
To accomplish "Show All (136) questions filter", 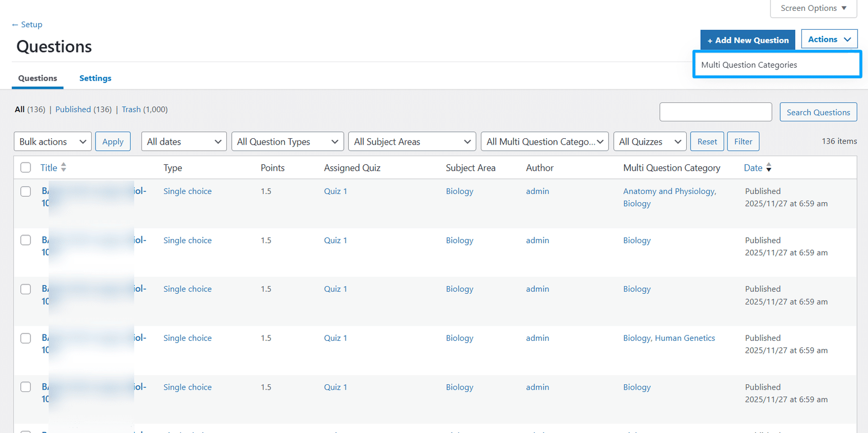I will pos(30,109).
